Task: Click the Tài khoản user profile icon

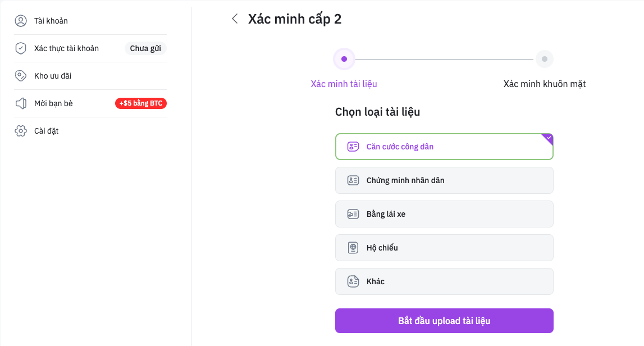Action: tap(21, 21)
